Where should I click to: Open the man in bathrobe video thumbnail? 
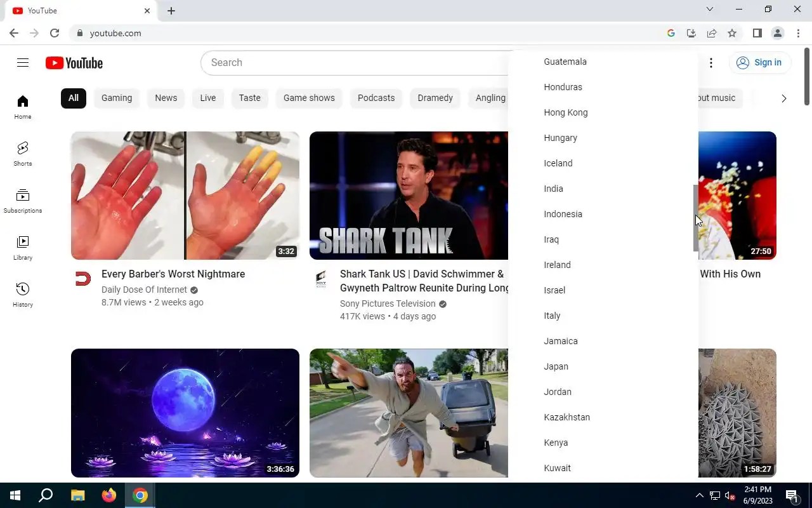click(x=409, y=413)
